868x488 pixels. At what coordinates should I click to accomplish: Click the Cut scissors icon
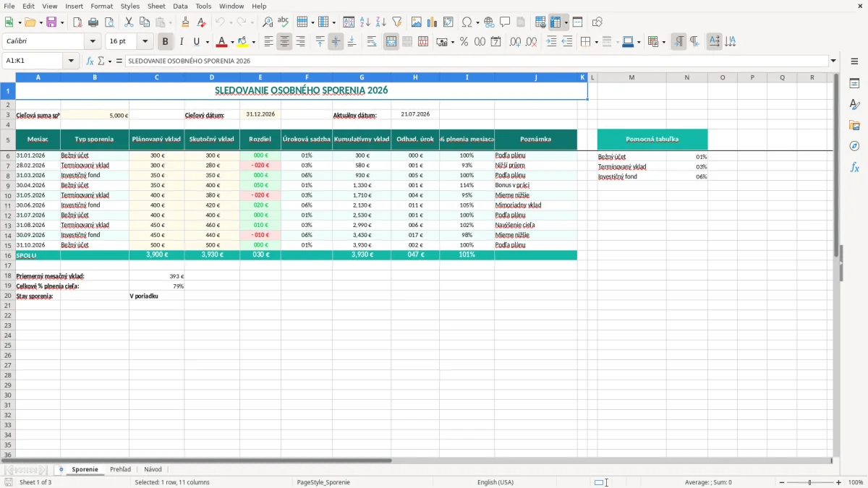pos(129,22)
